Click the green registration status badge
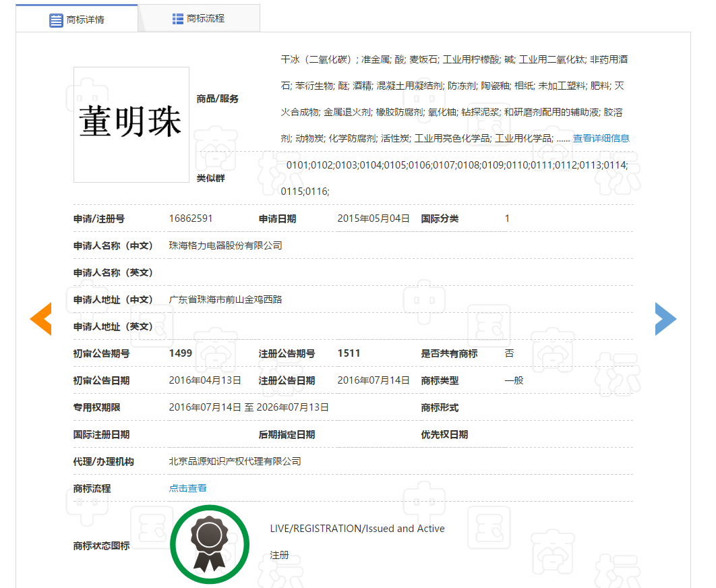 [209, 543]
